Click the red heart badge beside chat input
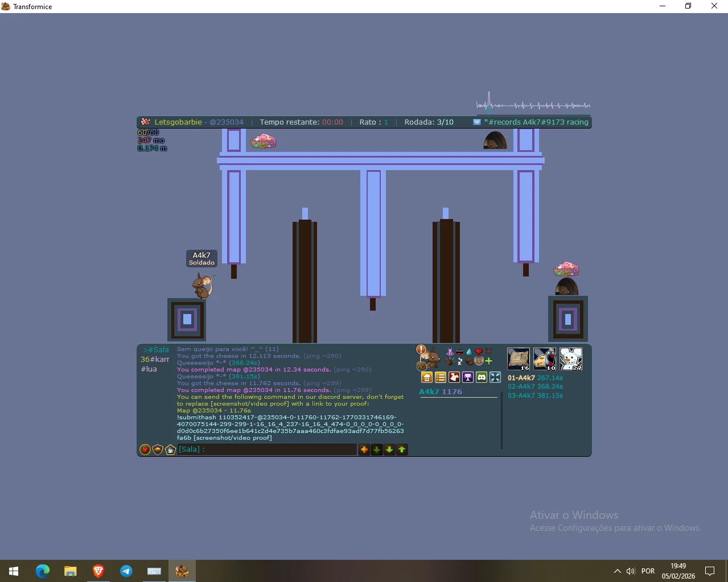The width and height of the screenshot is (728, 582). pos(145,449)
